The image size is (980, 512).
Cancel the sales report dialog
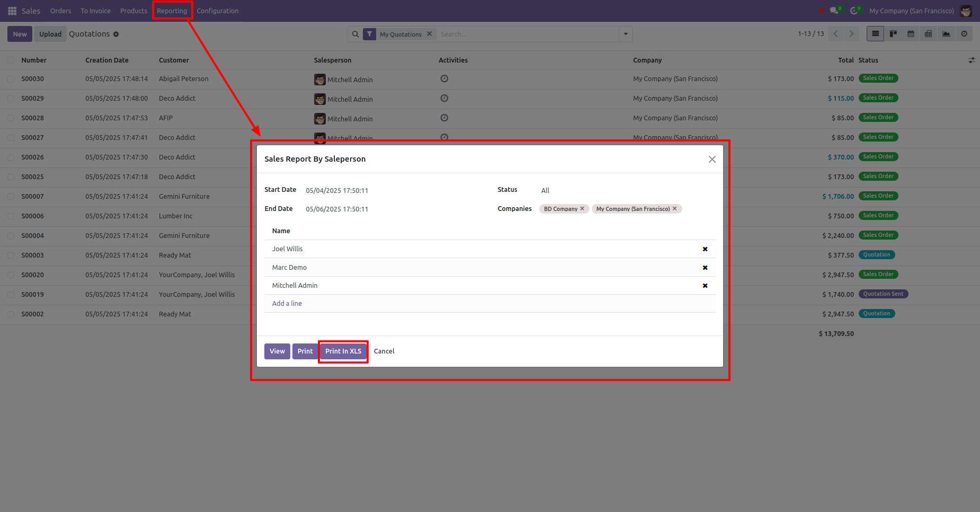click(384, 351)
